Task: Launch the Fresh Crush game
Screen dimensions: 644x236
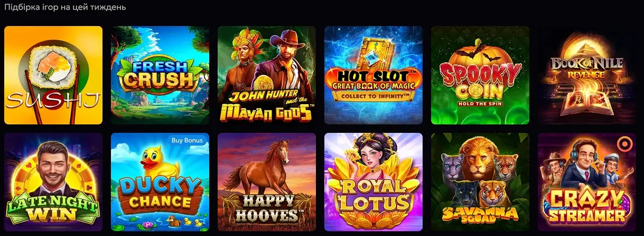Action: (x=160, y=75)
